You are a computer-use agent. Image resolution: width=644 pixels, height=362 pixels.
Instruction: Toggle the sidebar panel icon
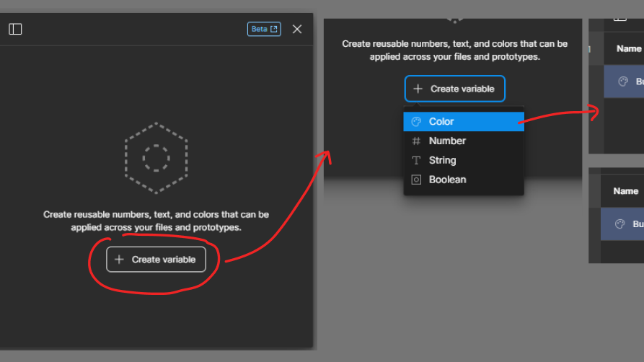point(15,29)
